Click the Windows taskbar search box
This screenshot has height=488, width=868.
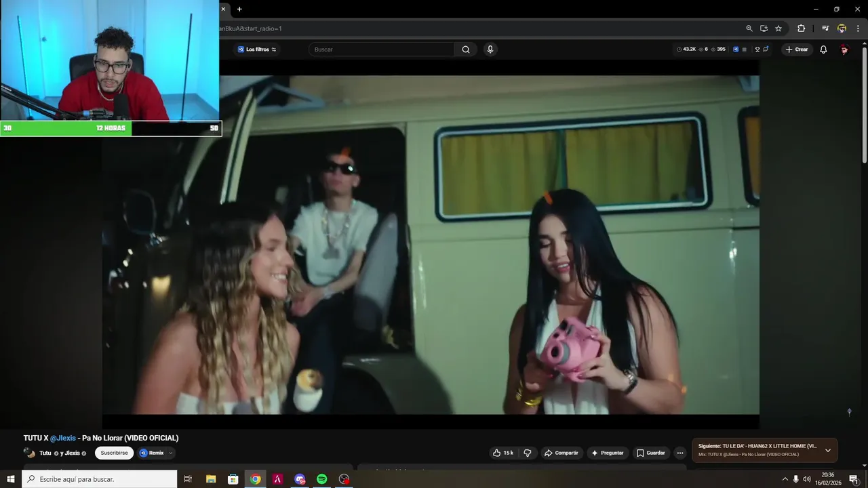point(100,479)
